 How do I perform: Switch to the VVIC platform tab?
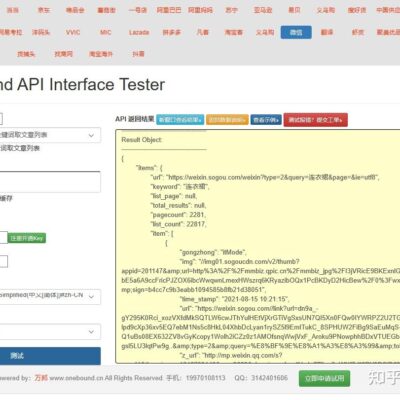(73, 32)
